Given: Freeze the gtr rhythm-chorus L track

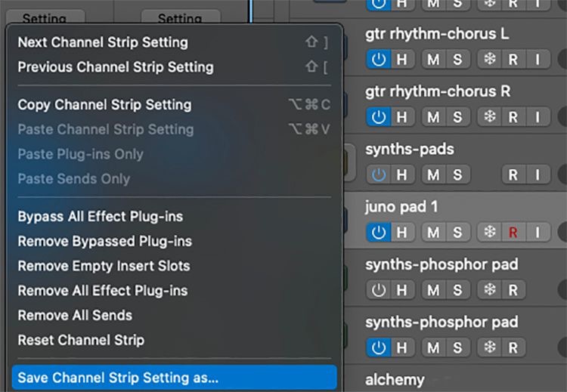Looking at the screenshot, I should pos(490,59).
